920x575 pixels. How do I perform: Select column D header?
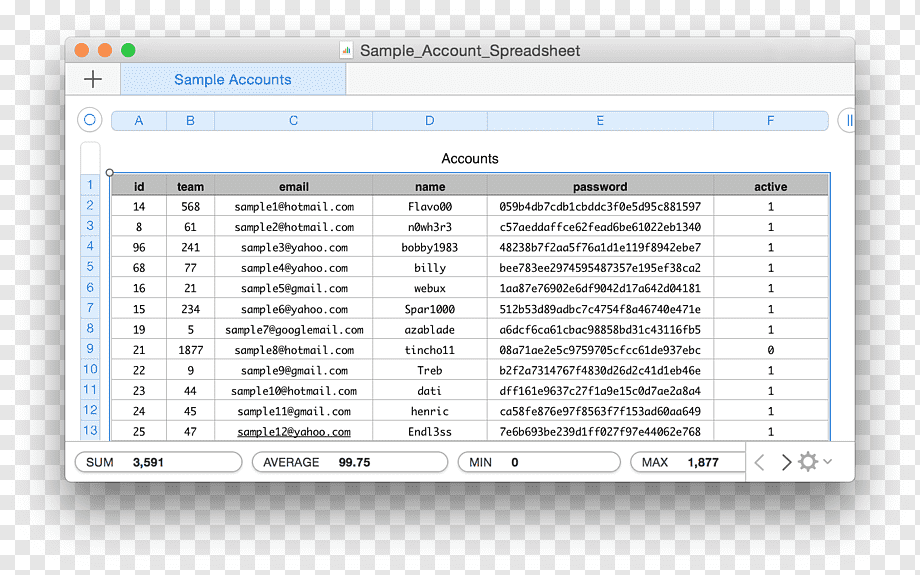(x=430, y=120)
